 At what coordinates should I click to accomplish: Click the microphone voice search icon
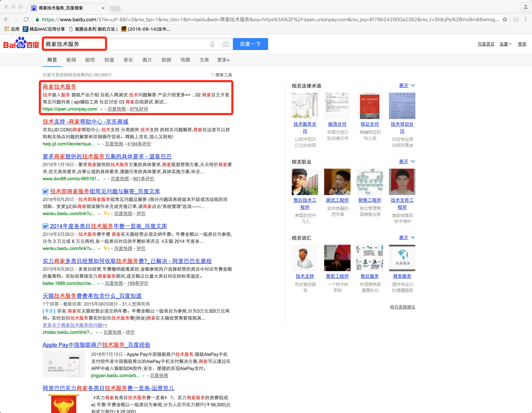[x=212, y=44]
